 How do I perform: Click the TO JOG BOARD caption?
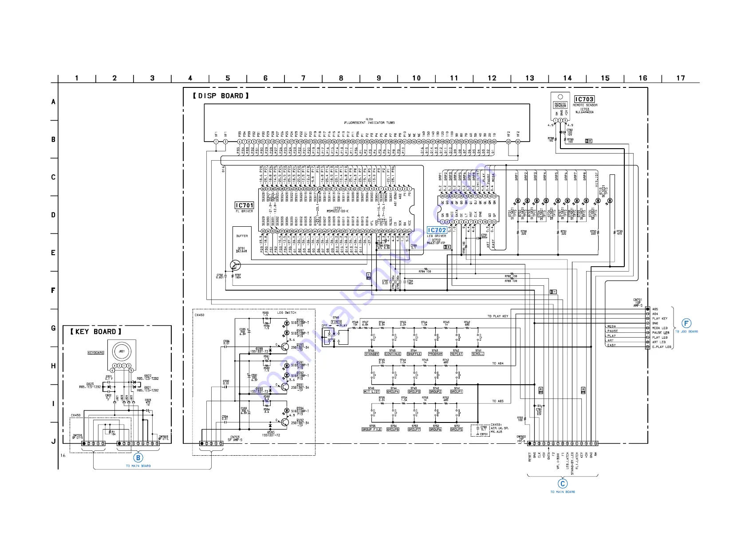pos(686,331)
